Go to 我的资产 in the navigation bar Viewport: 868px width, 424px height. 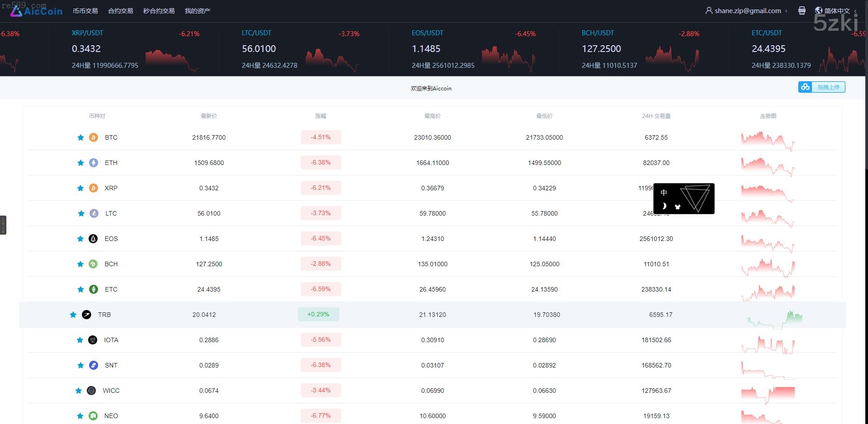click(x=197, y=11)
